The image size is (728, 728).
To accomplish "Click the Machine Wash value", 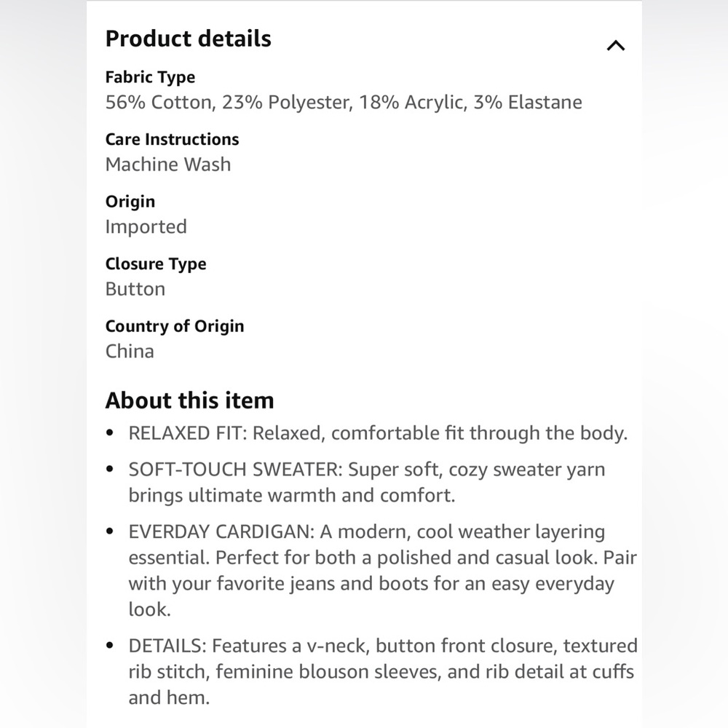I will [x=168, y=165].
